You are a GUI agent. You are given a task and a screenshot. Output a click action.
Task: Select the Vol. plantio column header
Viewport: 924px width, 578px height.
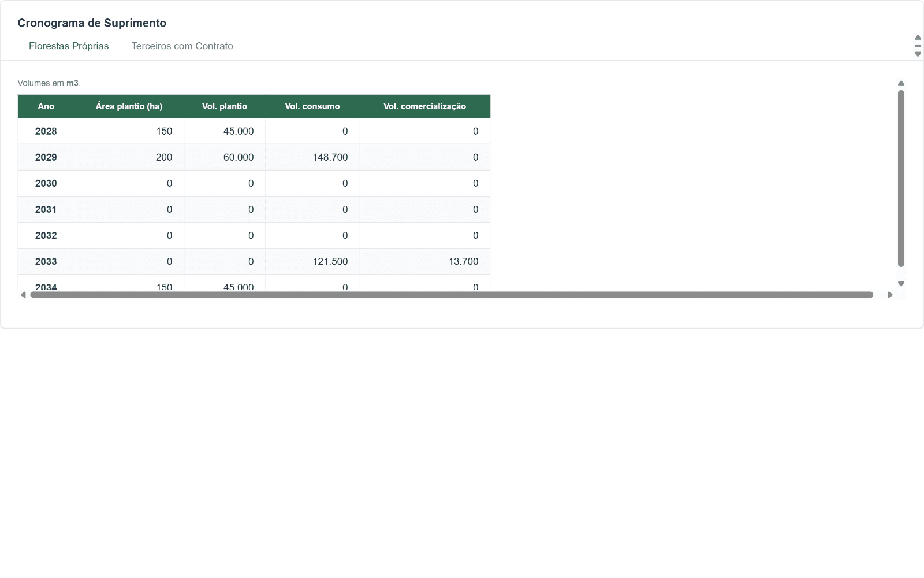coord(225,106)
